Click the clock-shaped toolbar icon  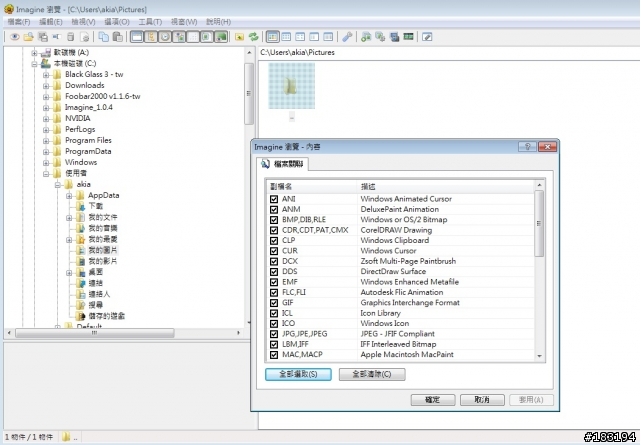click(x=165, y=37)
